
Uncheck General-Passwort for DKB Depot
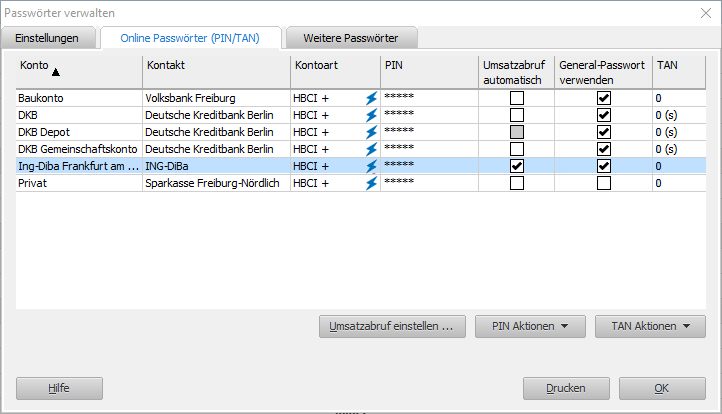pyautogui.click(x=603, y=132)
